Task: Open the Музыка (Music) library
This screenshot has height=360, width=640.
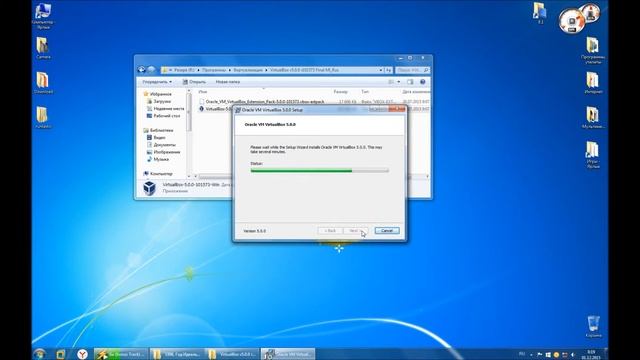Action: pyautogui.click(x=158, y=159)
